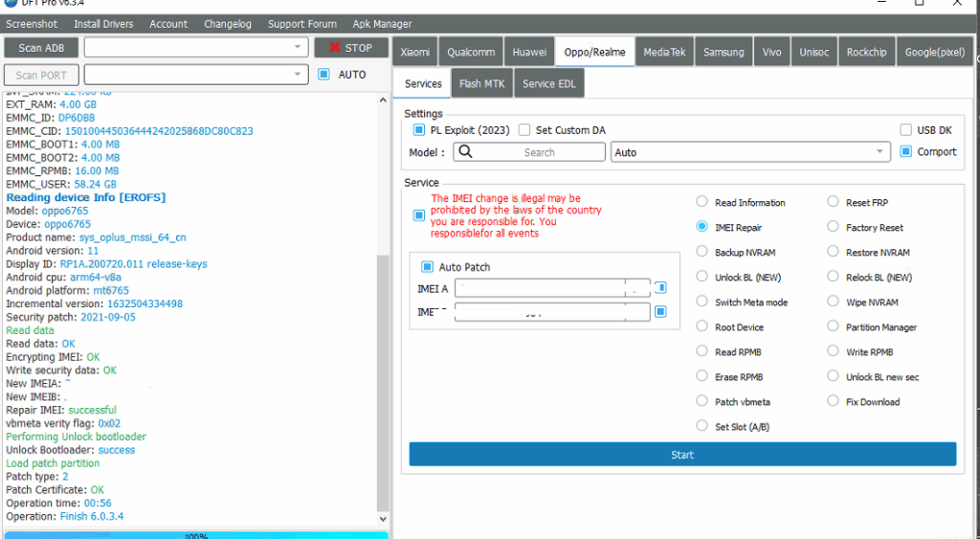The image size is (980, 539).
Task: Open the Account menu
Action: click(168, 24)
